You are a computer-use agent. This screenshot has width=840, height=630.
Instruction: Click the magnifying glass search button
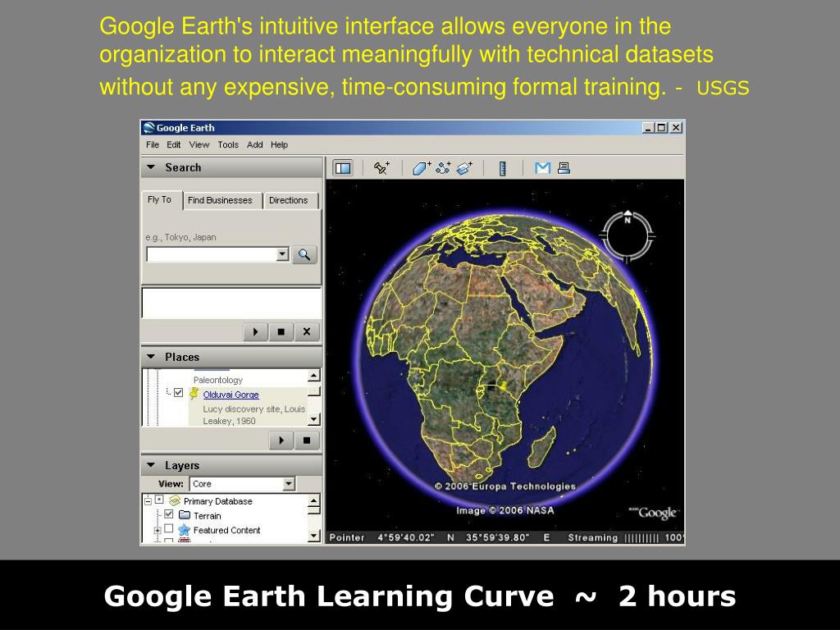pos(304,255)
